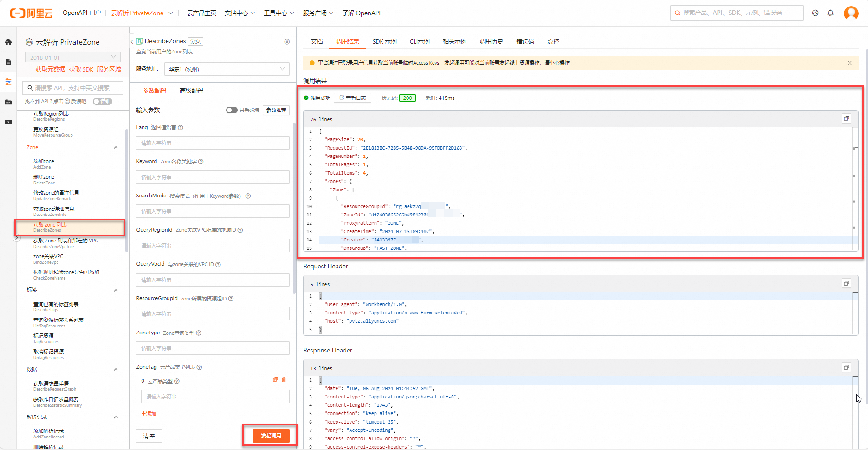Delete the ZoneTag item 0
Viewport: 868px width, 450px height.
click(284, 380)
